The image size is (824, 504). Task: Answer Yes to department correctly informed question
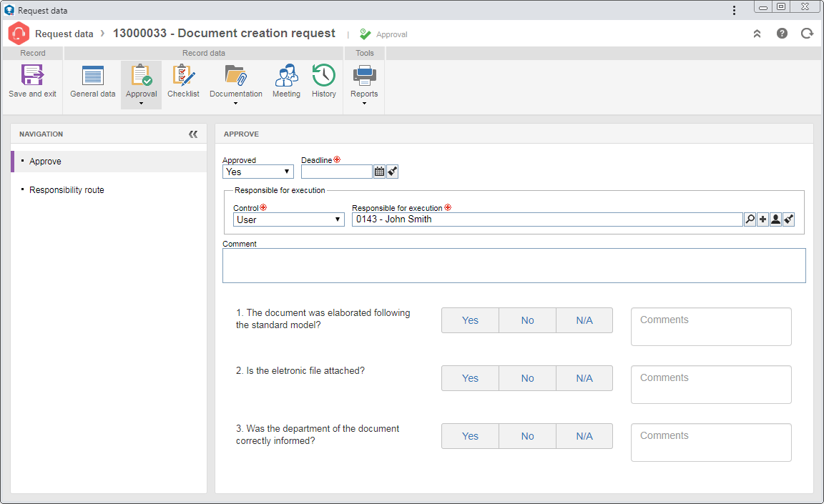[x=471, y=436]
